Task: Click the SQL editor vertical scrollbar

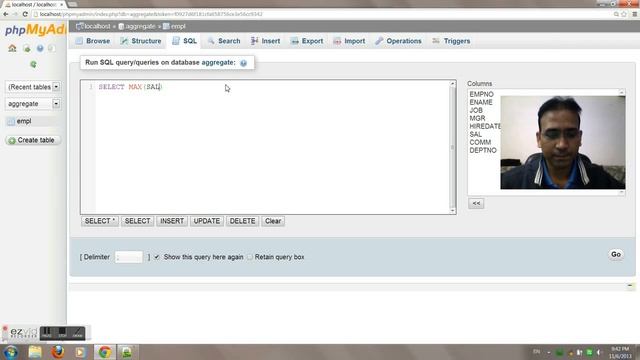Action: 453,147
